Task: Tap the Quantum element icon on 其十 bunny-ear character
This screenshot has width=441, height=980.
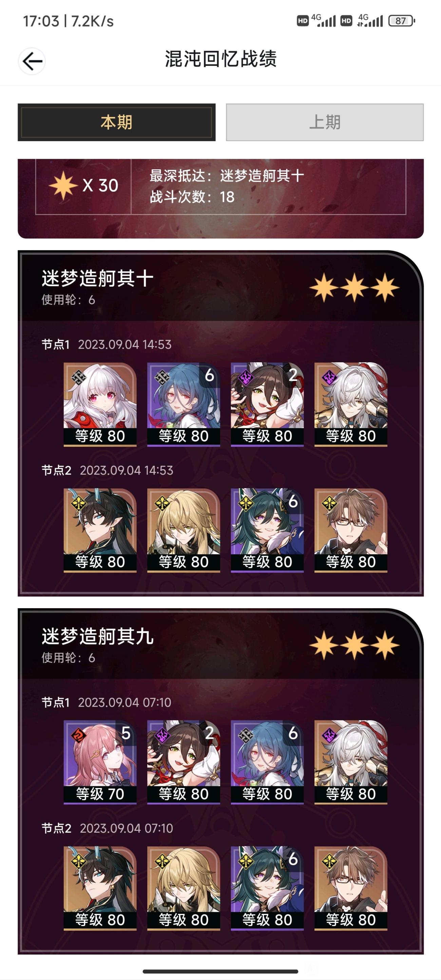Action: [246, 378]
